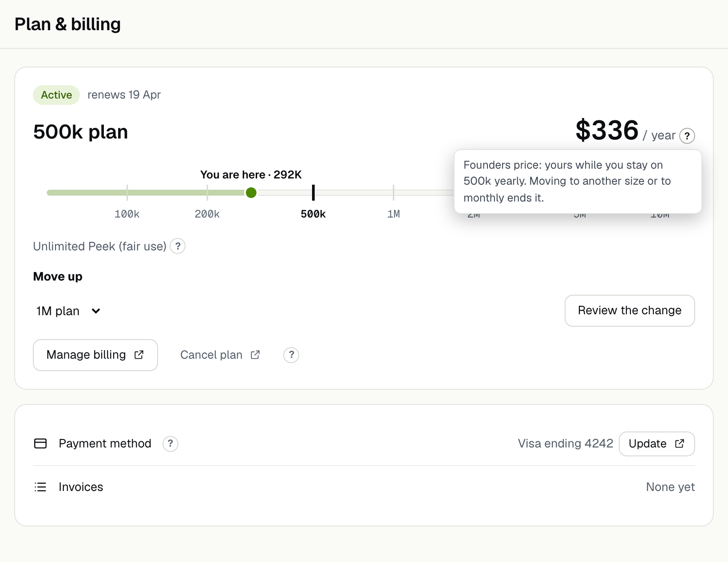Open Manage billing
Screen dimensions: 728x562
(x=95, y=355)
